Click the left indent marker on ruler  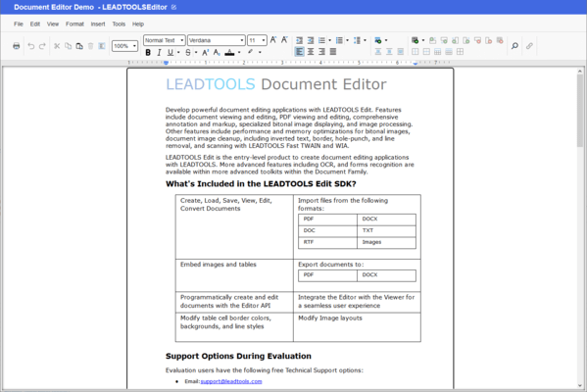click(x=166, y=63)
